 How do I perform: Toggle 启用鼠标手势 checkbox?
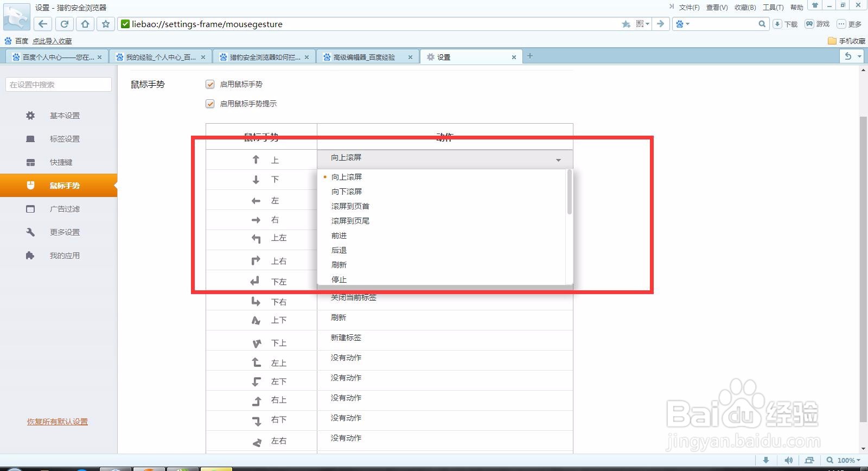[210, 84]
